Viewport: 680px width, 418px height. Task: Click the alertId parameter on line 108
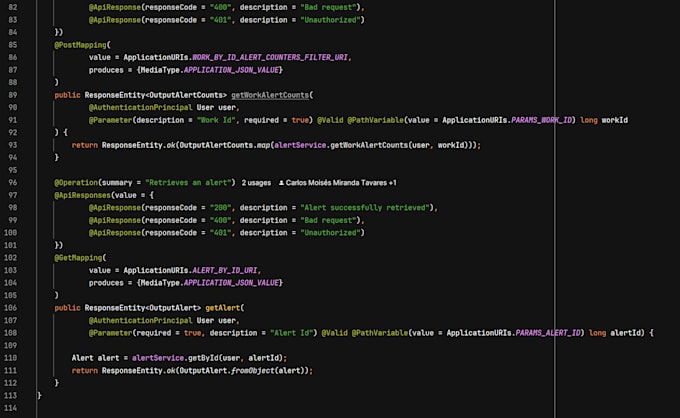click(625, 333)
